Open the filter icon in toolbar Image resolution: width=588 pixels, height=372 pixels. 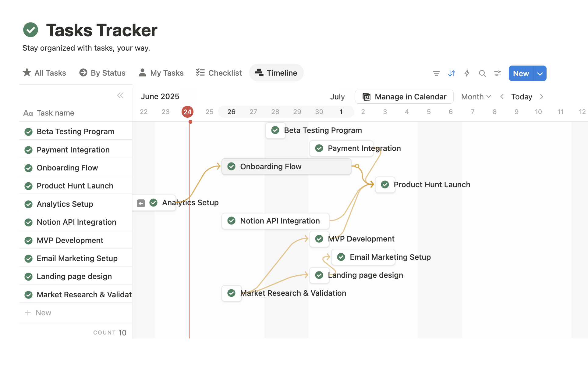[436, 73]
